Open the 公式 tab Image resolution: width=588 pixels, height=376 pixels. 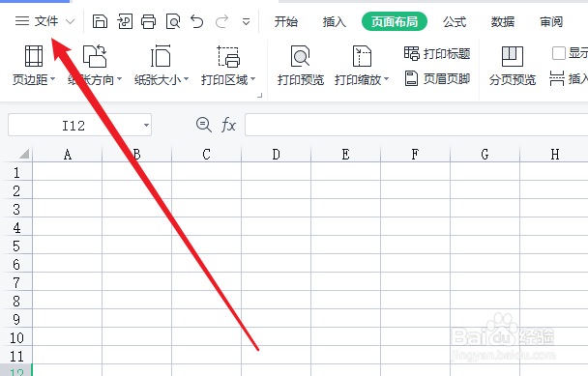[455, 21]
